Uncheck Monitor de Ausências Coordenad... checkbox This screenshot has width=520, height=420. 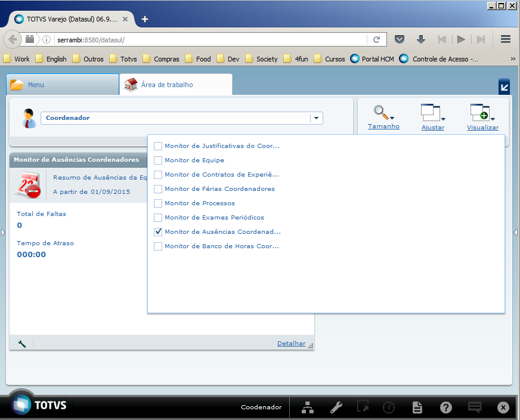pyautogui.click(x=158, y=232)
